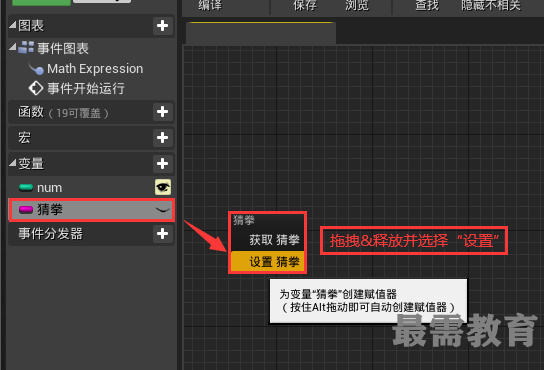Select the num variable row

click(x=91, y=187)
